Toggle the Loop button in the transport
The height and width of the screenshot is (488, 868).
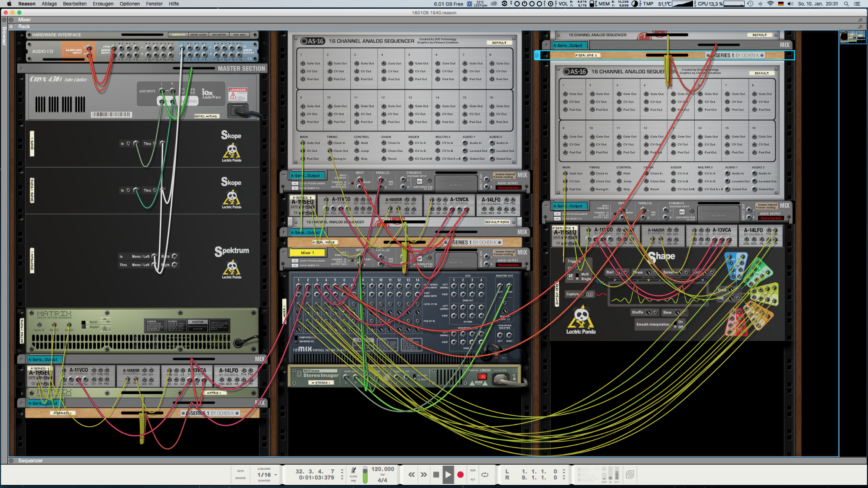click(x=485, y=475)
